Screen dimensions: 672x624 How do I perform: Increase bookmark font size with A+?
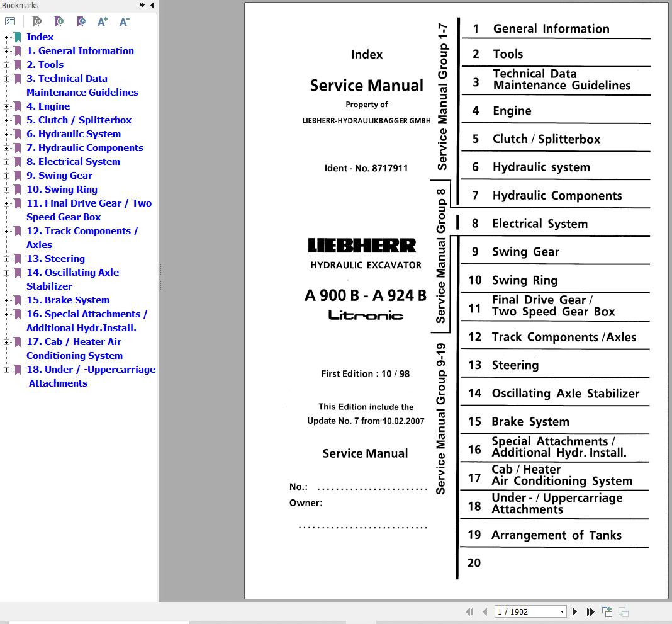(103, 21)
